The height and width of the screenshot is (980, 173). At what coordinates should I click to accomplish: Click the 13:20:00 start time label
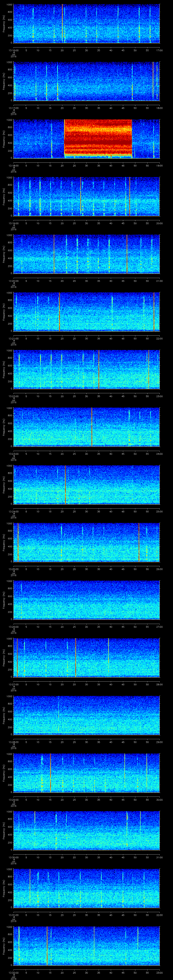pos(14,281)
